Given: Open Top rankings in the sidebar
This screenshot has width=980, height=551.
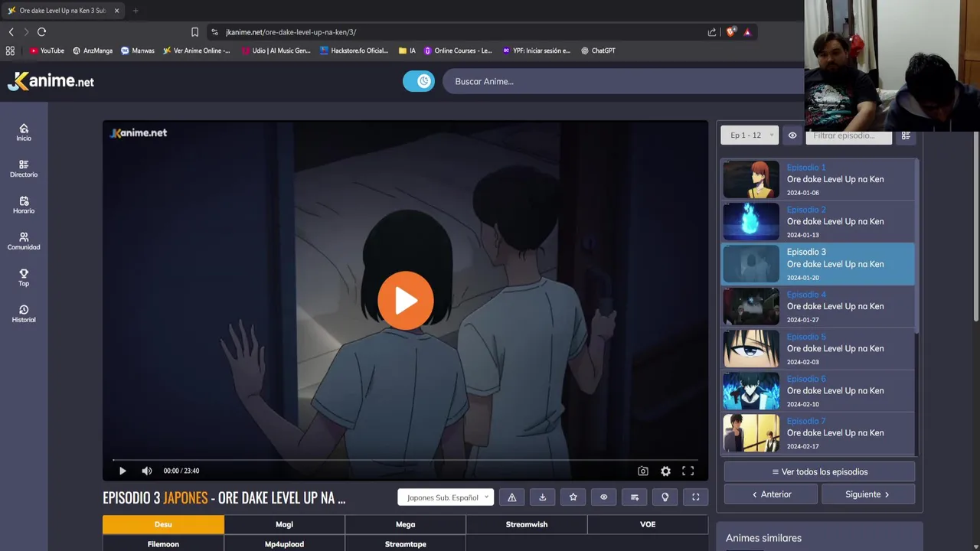Looking at the screenshot, I should tap(24, 278).
